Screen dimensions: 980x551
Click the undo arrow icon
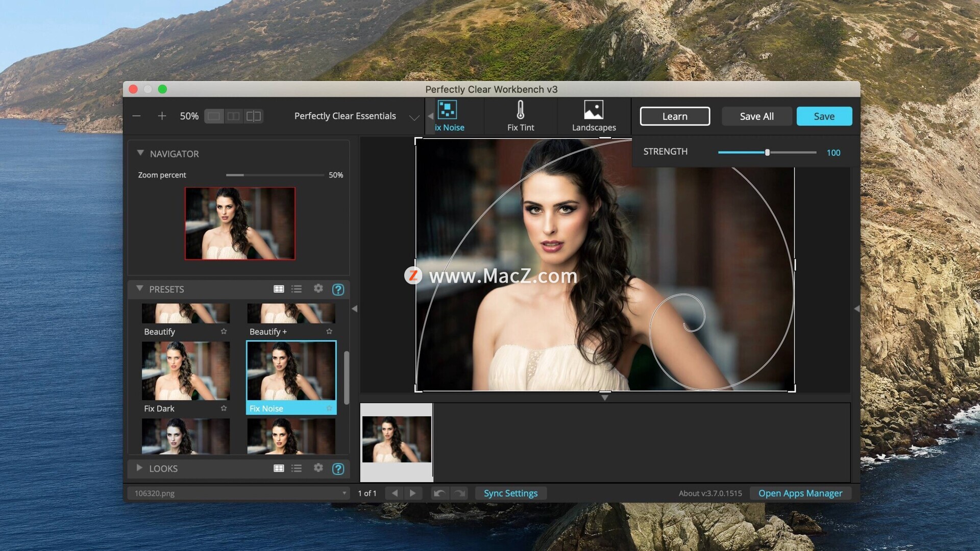(439, 493)
